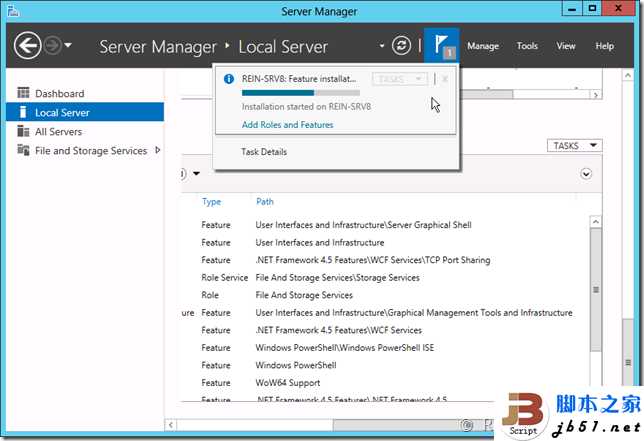This screenshot has height=441, width=644.
Task: Open the navigation history dropdown arrow
Action: point(68,46)
